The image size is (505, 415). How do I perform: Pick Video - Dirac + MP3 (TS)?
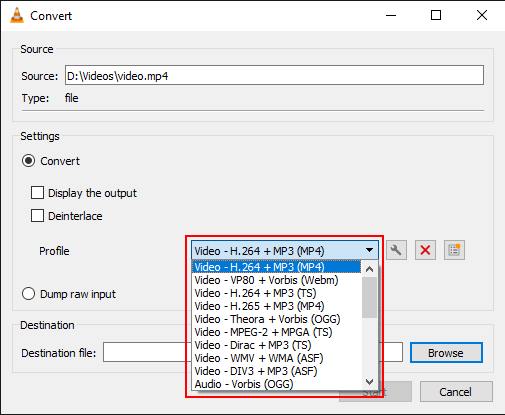pos(276,345)
